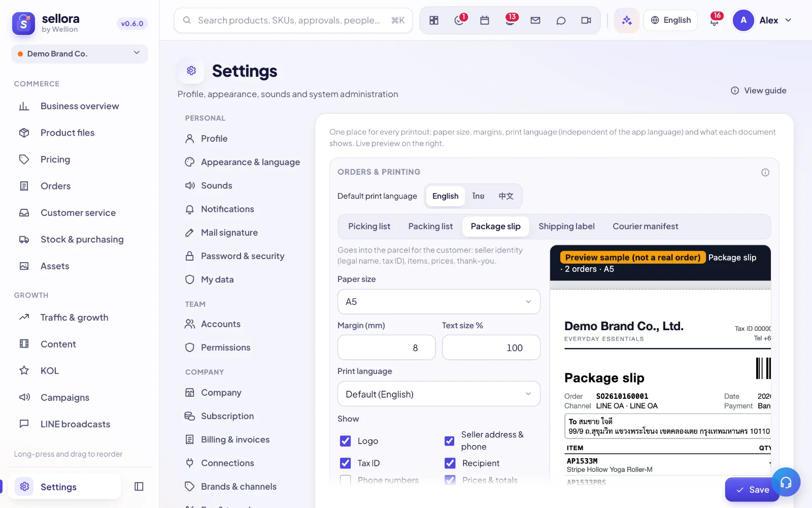Screen dimensions: 812x508
Task: Open Password & security settings
Action: pyautogui.click(x=234, y=256)
